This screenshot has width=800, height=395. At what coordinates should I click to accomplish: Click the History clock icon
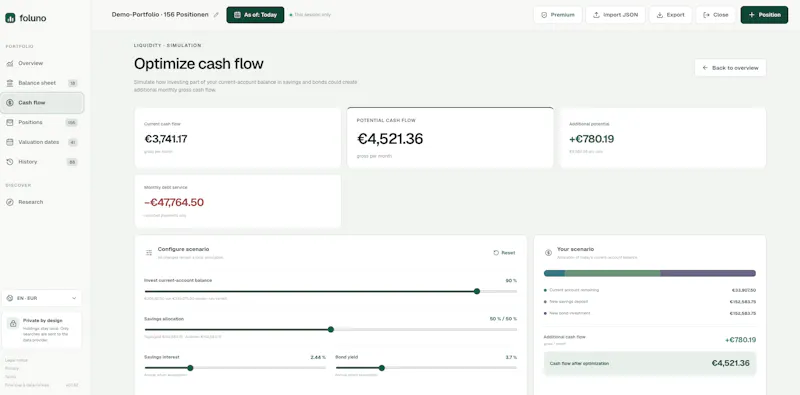(10, 162)
